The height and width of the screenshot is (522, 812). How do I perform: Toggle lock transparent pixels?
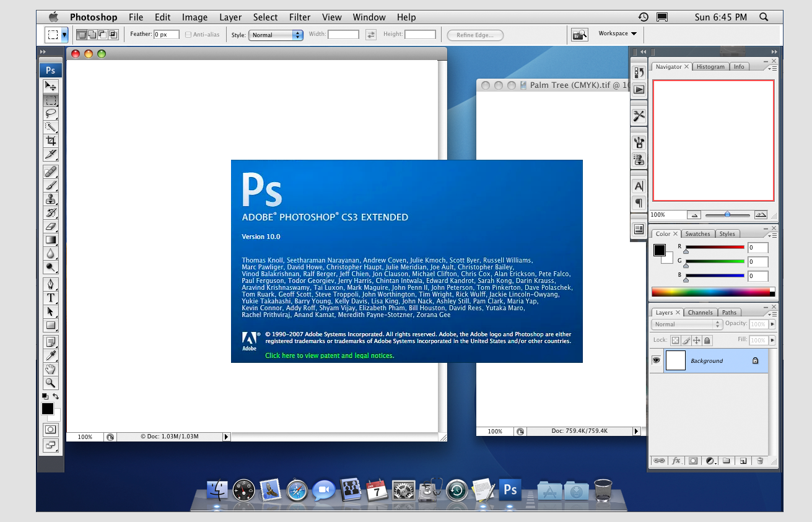pyautogui.click(x=675, y=341)
